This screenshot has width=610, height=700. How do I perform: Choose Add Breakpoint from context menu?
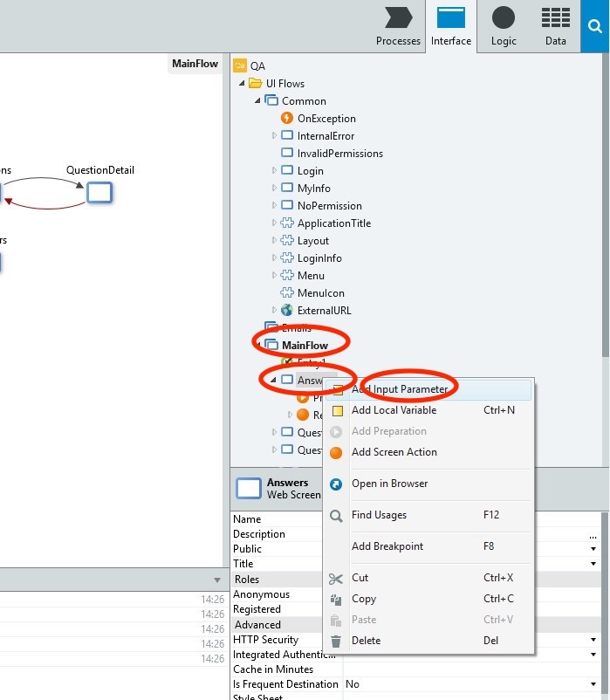click(x=428, y=546)
